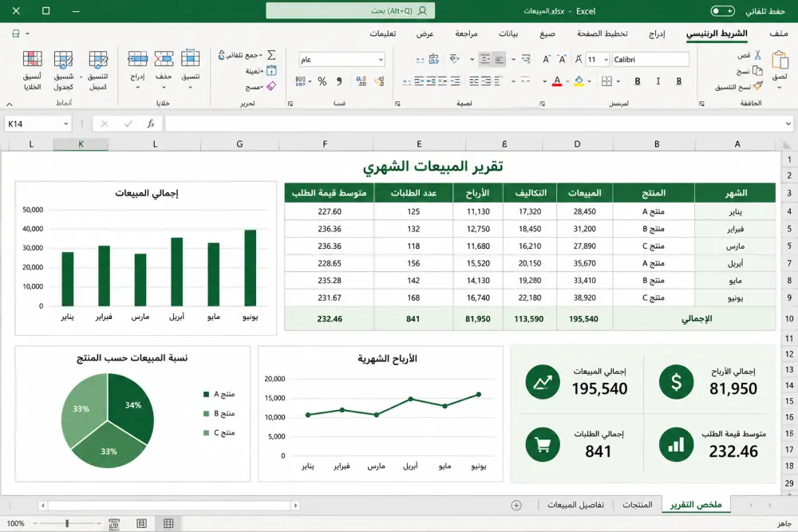The width and height of the screenshot is (798, 532).
Task: Collapse the ribbon with chevron
Action: point(9,104)
